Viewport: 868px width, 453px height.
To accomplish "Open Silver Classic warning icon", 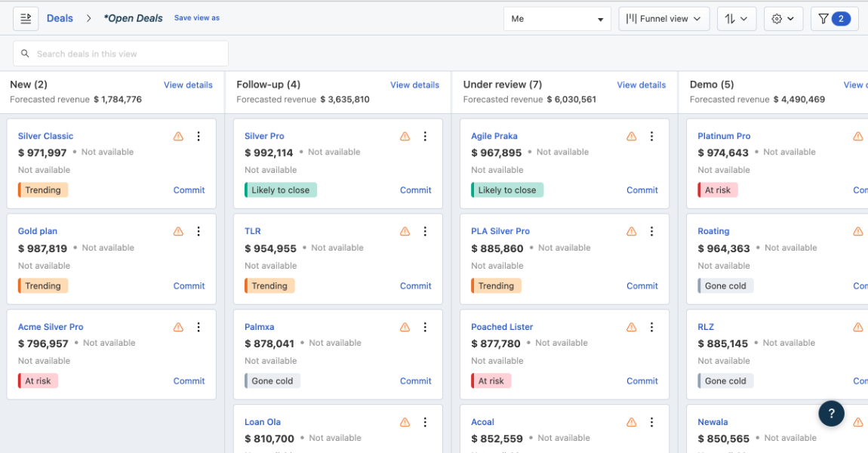I will (x=178, y=136).
